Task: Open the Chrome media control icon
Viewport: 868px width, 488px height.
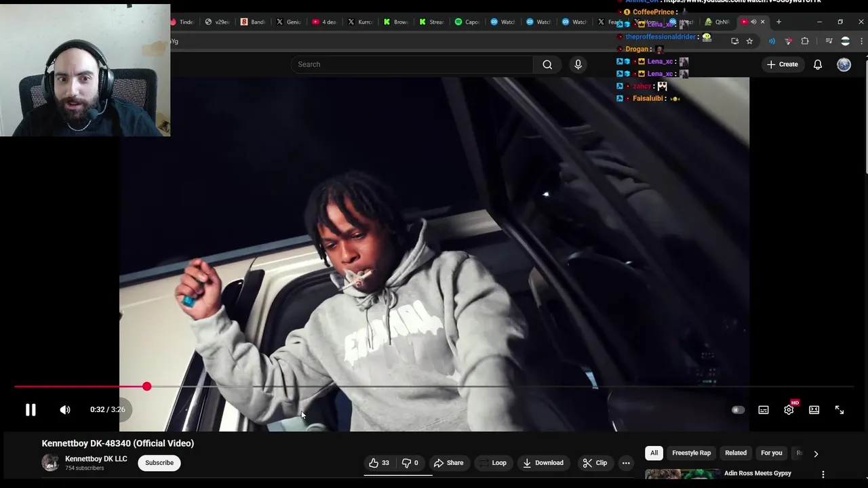Action: click(x=829, y=41)
